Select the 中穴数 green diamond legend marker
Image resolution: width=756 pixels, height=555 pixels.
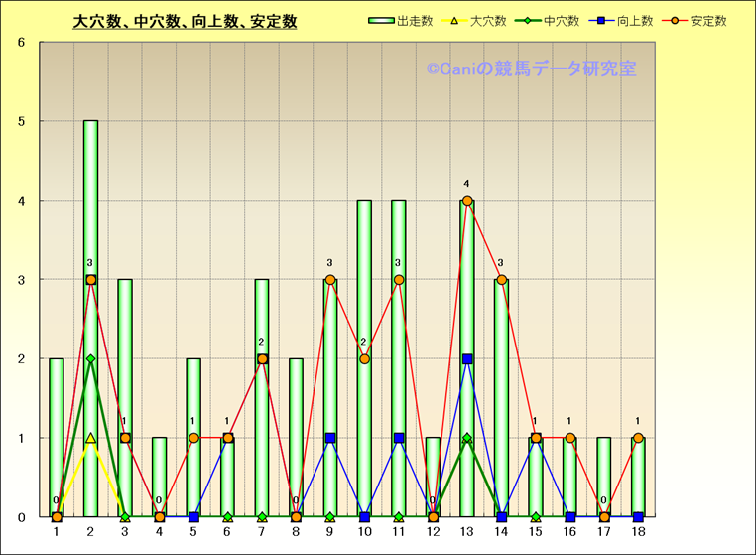(531, 21)
